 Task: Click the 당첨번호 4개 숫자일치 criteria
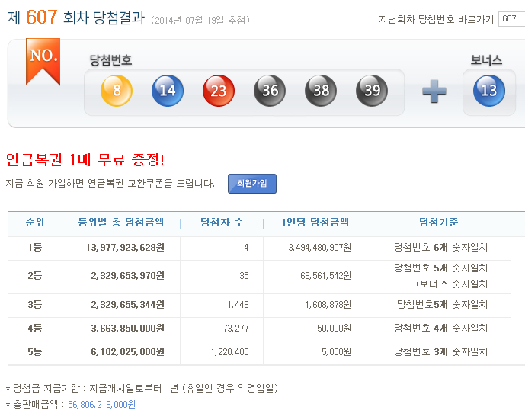click(440, 329)
